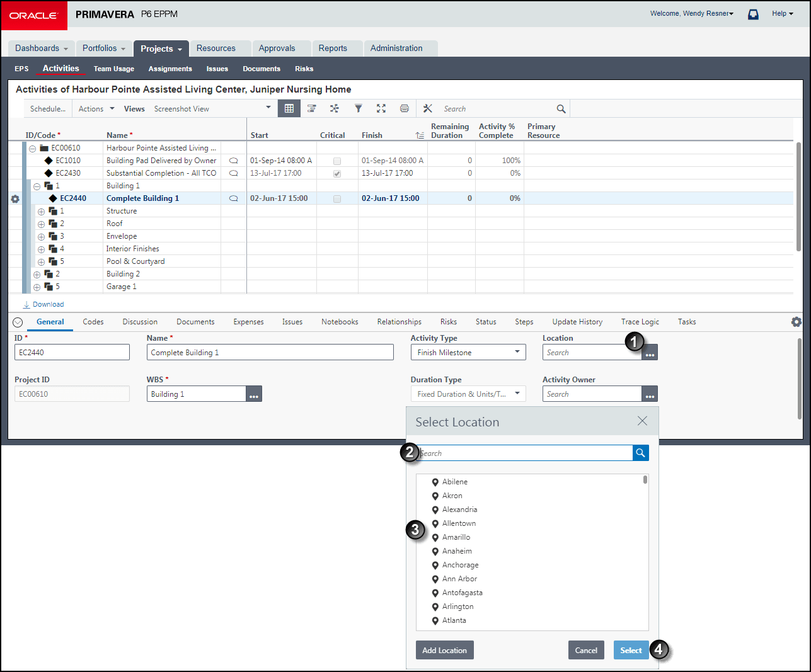Image resolution: width=811 pixels, height=672 pixels.
Task: Collapse the details panel chevron
Action: [18, 322]
